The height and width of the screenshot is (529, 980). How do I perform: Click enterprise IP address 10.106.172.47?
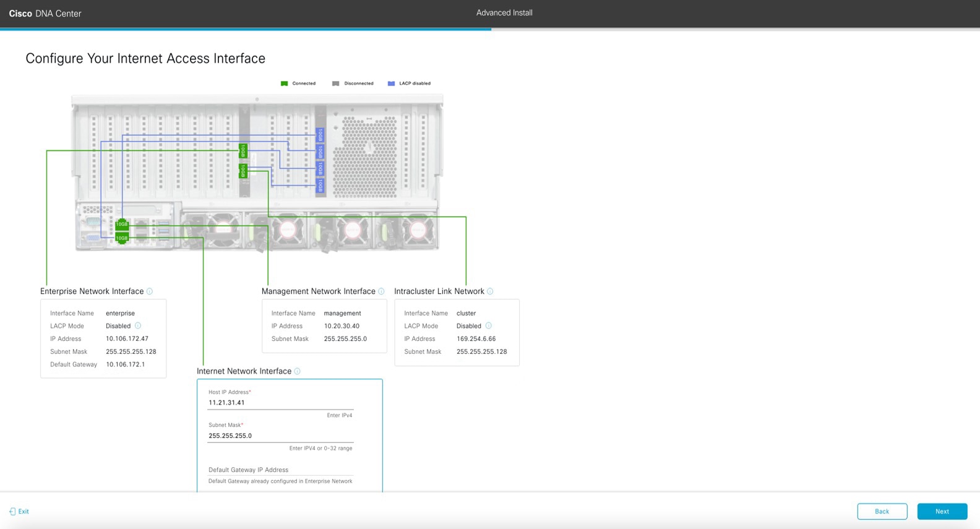tap(127, 339)
